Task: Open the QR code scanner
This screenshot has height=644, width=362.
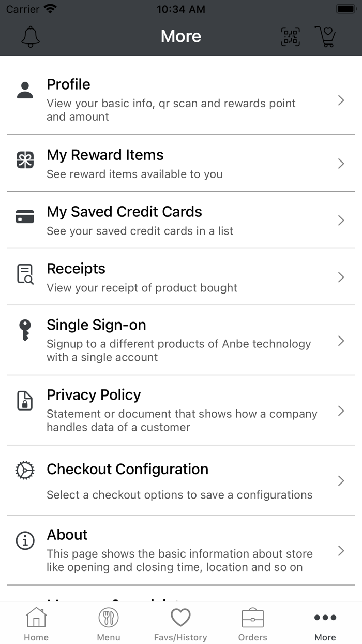Action: click(x=290, y=36)
